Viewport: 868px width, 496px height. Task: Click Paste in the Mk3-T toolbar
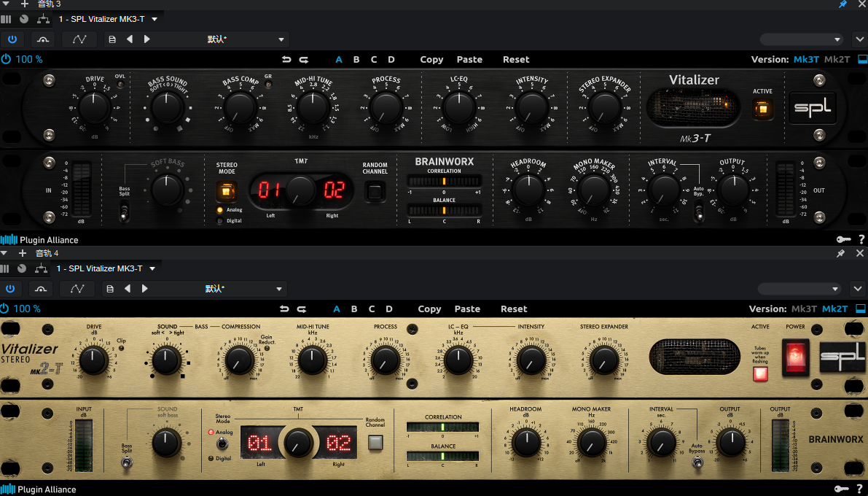[469, 59]
